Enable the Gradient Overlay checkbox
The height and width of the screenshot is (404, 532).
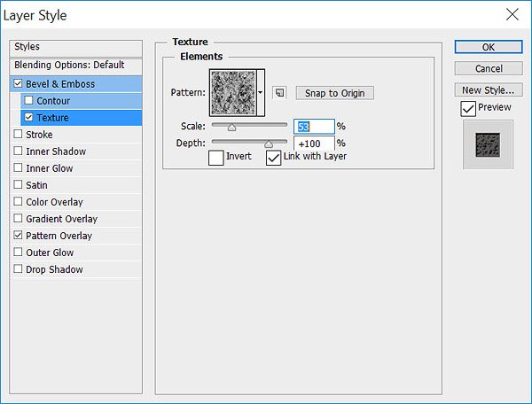[x=18, y=218]
